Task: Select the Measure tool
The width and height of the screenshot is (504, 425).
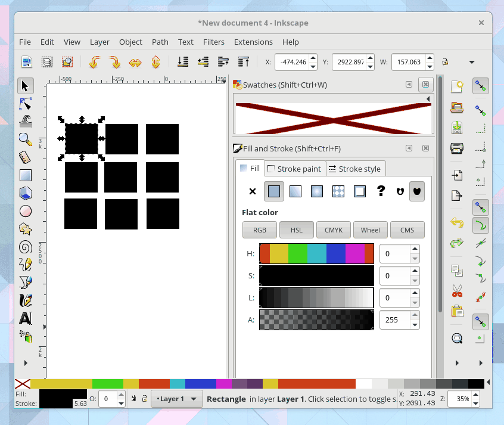Action: click(x=25, y=157)
